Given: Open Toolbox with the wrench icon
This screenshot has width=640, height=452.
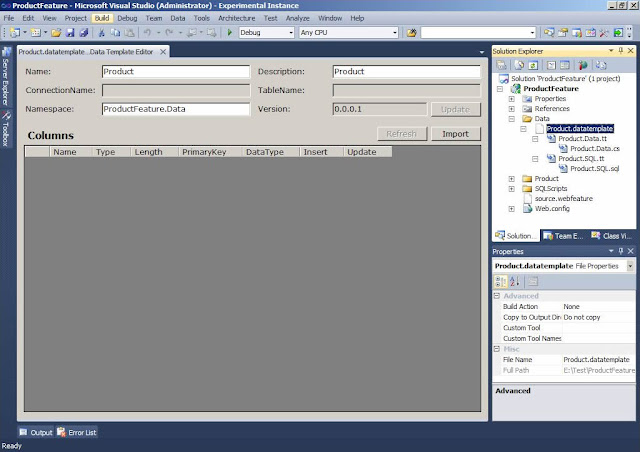Looking at the screenshot, I should point(604,33).
